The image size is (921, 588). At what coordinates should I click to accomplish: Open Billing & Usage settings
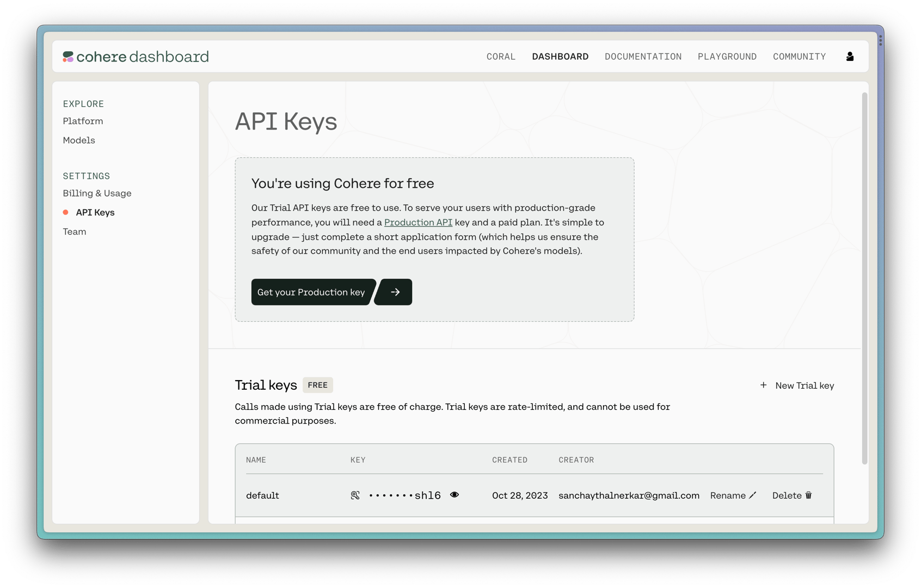point(97,193)
